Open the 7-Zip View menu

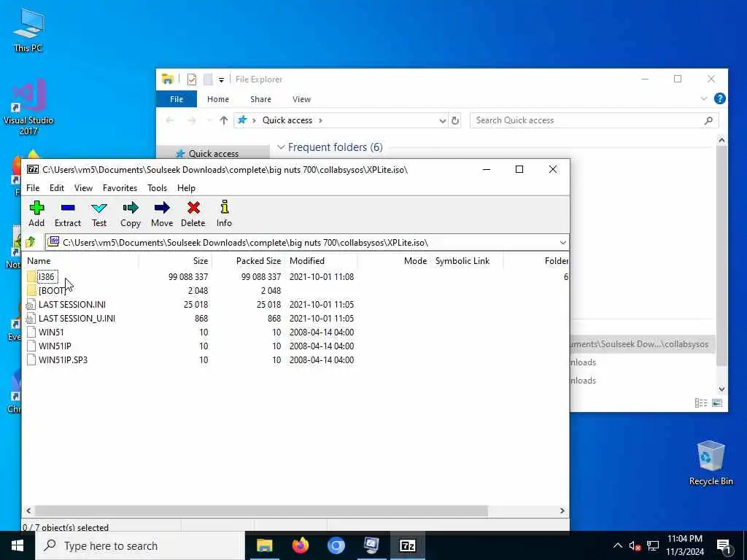[x=83, y=187]
